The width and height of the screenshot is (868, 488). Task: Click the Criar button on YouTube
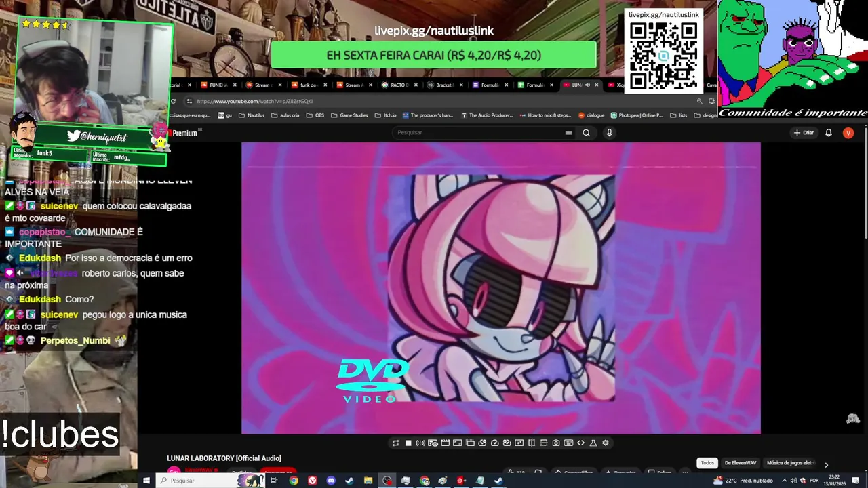click(x=804, y=133)
